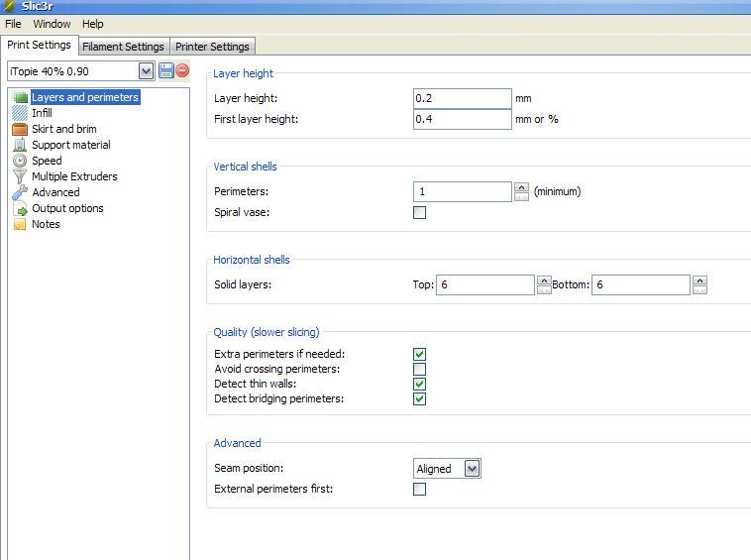Screen dimensions: 751x560
Task: Switch to the Filament Settings tab
Action: pos(123,47)
